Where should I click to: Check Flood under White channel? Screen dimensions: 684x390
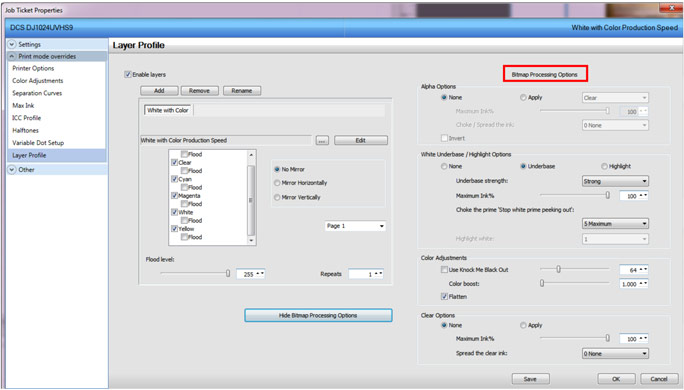(185, 220)
